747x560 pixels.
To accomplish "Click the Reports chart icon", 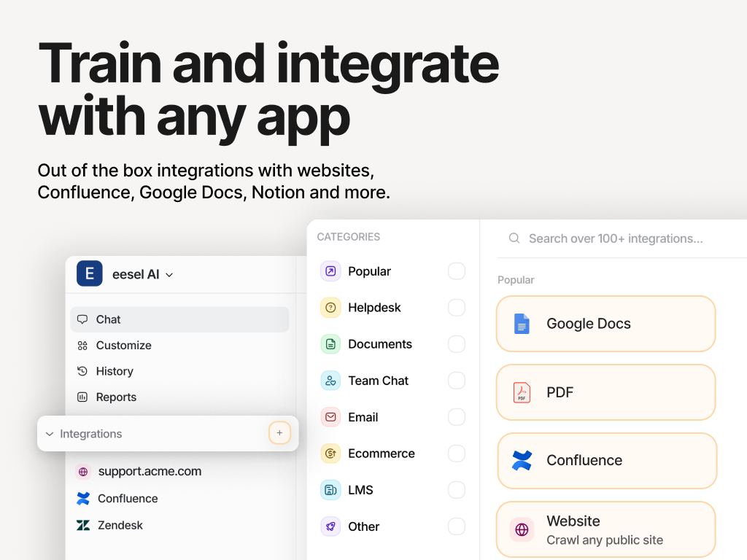I will point(82,397).
